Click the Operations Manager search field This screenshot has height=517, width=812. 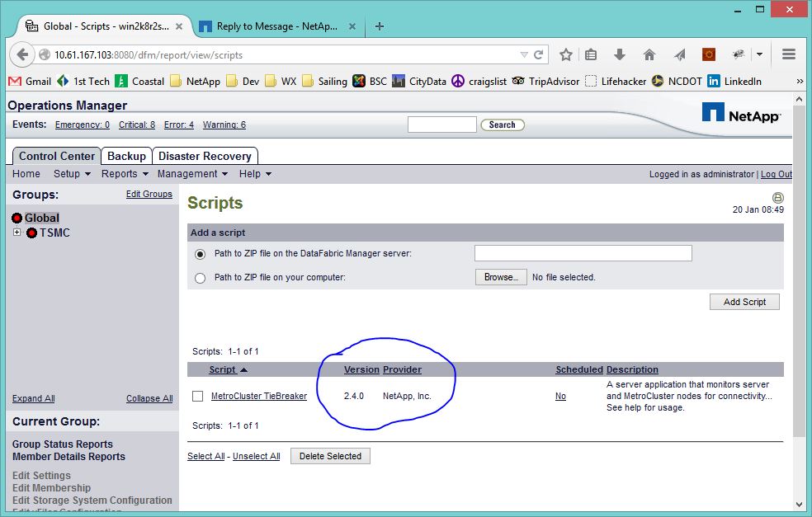(x=441, y=125)
